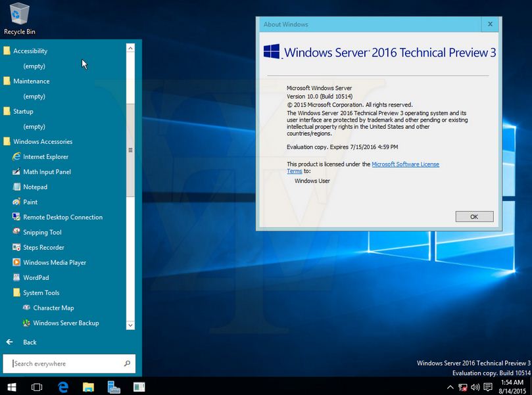
Task: Click the app list scroll up arrow
Action: 130,48
